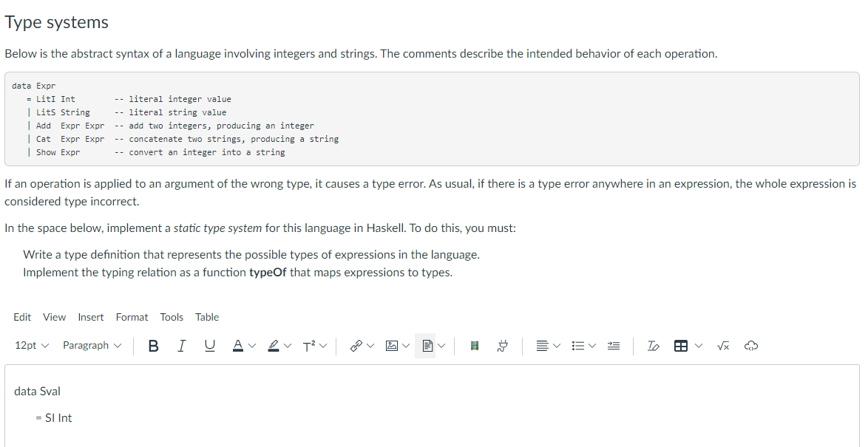Clear formatting using the T-pencil icon

pos(653,346)
